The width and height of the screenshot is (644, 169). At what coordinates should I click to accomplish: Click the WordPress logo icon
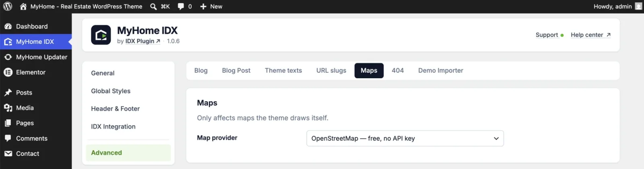(8, 6)
